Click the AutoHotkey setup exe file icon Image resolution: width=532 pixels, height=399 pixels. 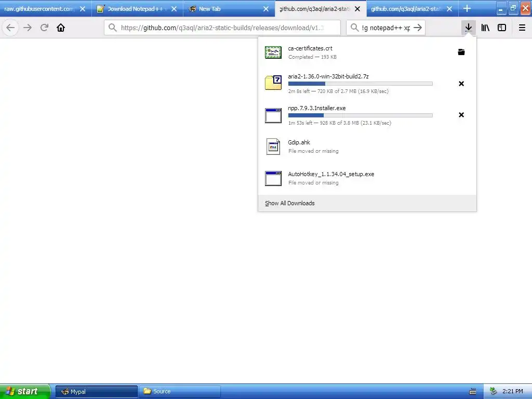point(273,179)
